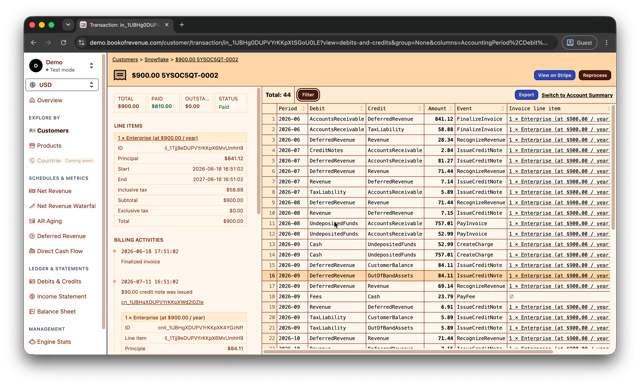
Task: Click row 18 Fees debit cell
Action: click(x=337, y=297)
